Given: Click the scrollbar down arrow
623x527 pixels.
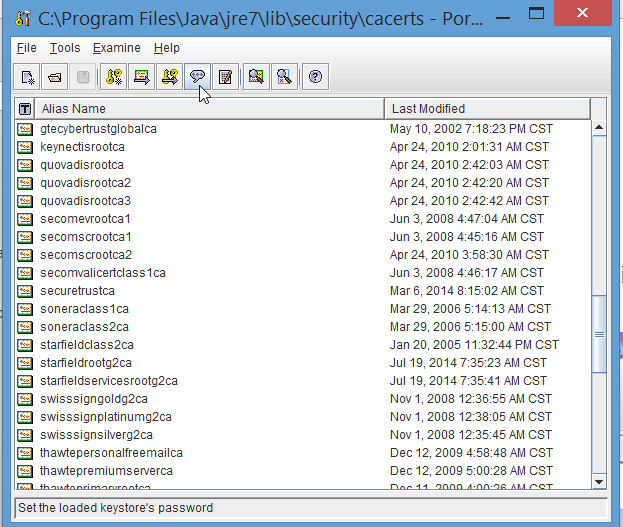Looking at the screenshot, I should [x=599, y=482].
